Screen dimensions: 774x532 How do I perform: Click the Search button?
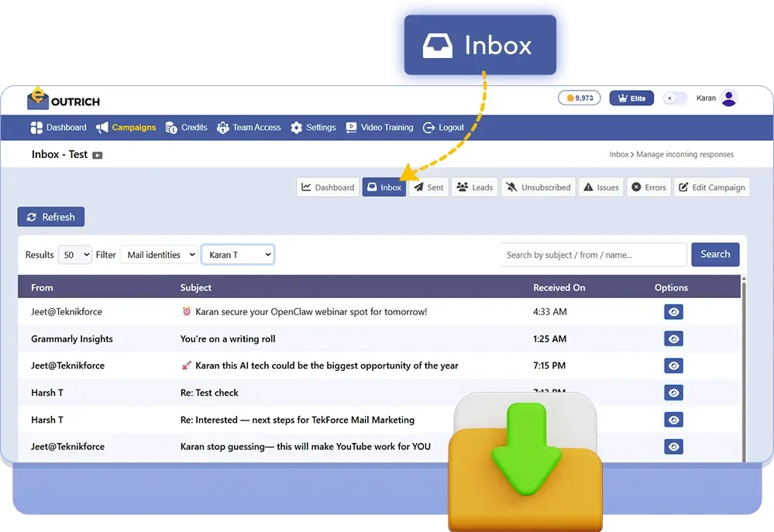pyautogui.click(x=715, y=254)
